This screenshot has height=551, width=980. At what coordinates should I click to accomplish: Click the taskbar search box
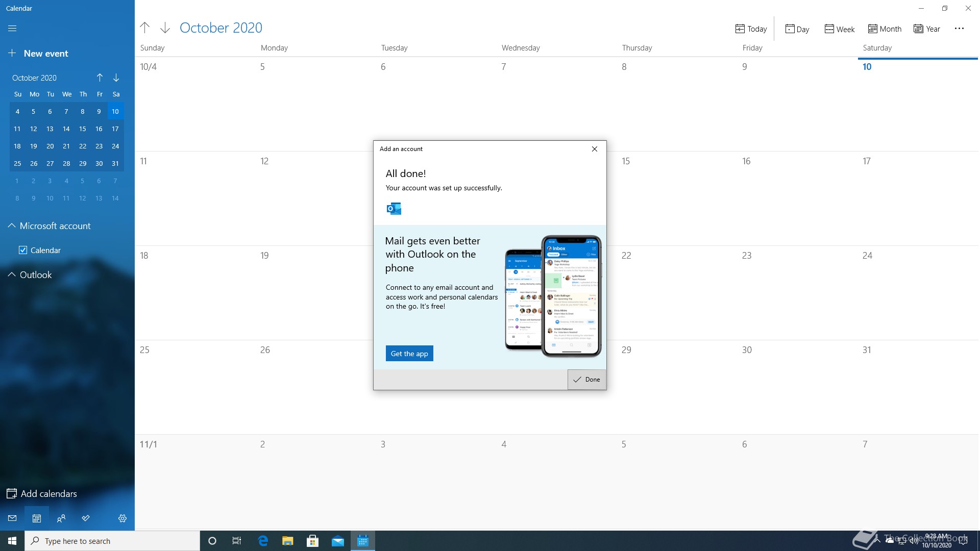pos(112,541)
